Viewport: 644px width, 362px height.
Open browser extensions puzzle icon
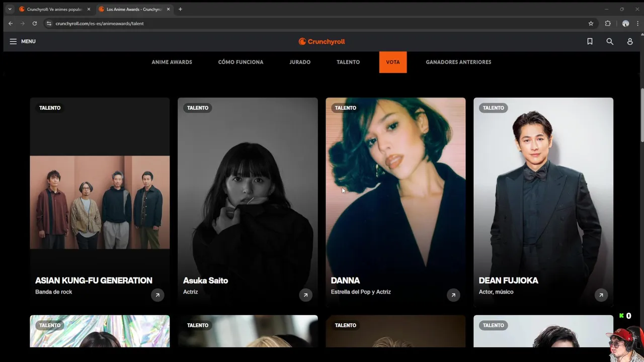click(x=608, y=23)
